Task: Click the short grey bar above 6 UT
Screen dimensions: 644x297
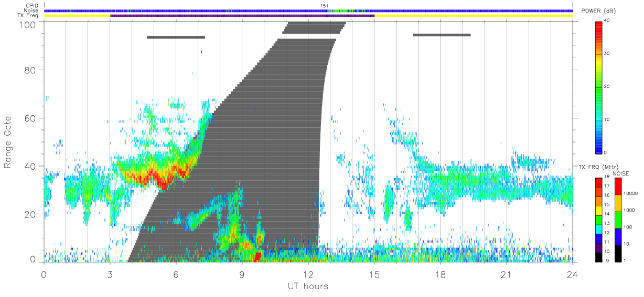Action: [176, 37]
